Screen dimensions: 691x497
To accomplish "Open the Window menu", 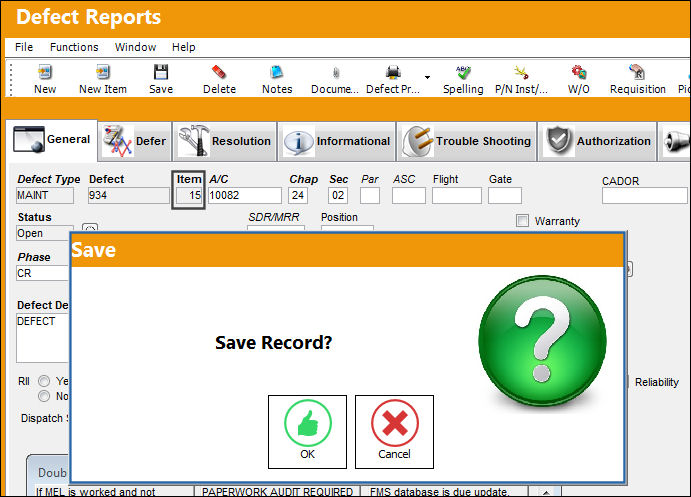I will coord(135,47).
